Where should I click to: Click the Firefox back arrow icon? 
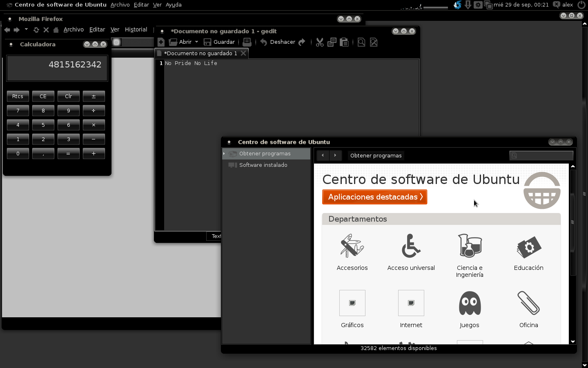coord(7,30)
